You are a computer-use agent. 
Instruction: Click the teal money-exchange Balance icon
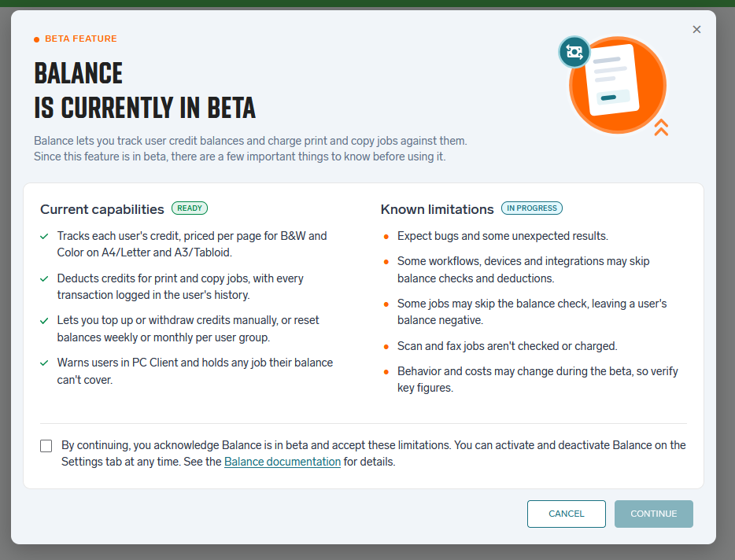(x=574, y=52)
